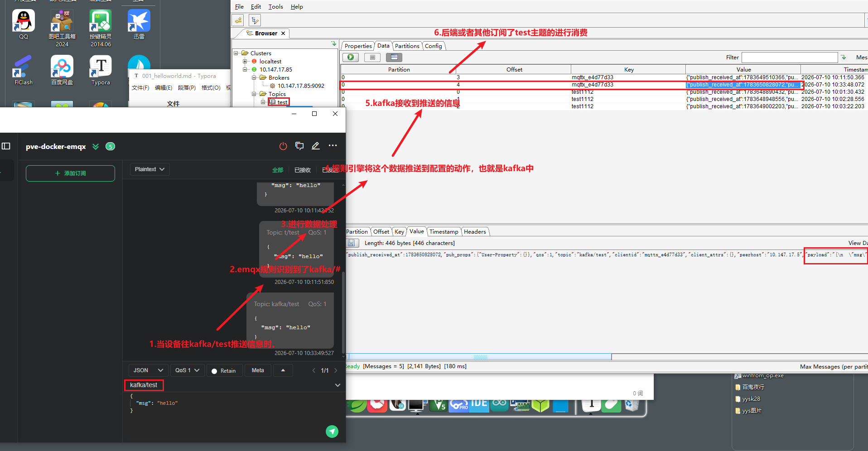Click the 添加订阅 button
Image resolution: width=868 pixels, height=451 pixels.
coord(70,173)
